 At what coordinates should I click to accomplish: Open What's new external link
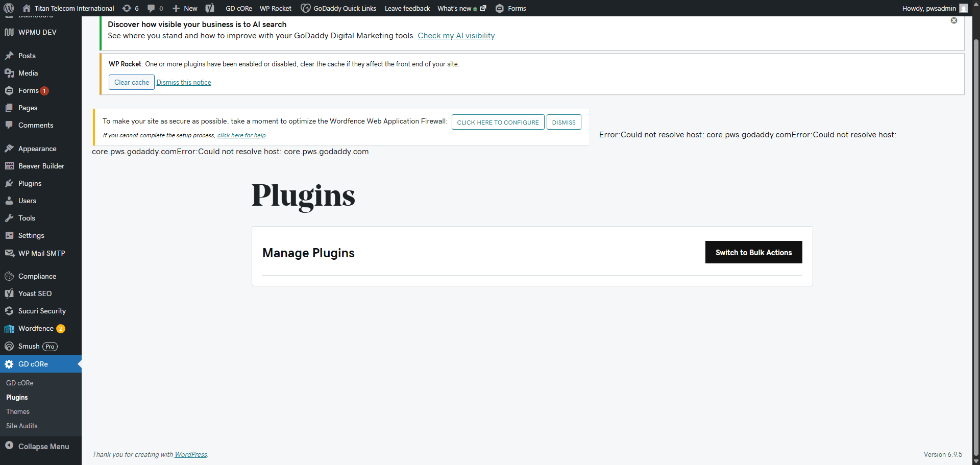pos(461,8)
